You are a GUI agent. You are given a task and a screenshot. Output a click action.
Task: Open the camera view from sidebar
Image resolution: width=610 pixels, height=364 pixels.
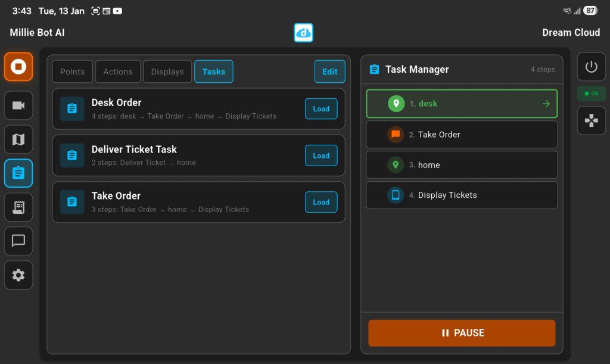(18, 105)
